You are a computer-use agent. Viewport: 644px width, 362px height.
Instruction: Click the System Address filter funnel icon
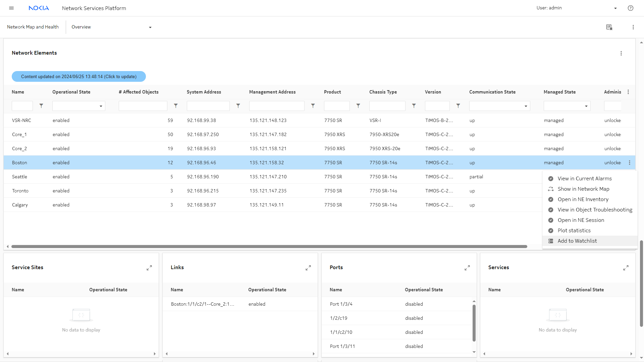tap(238, 106)
